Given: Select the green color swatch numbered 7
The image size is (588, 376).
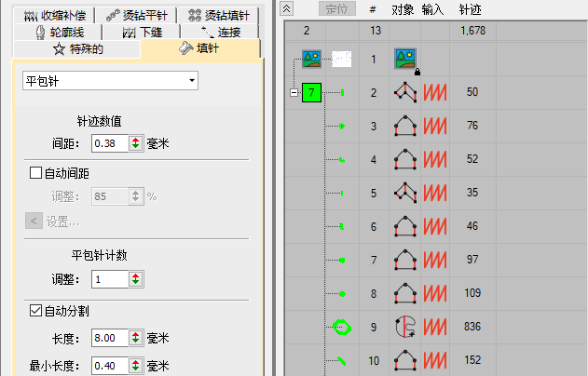Looking at the screenshot, I should [x=313, y=93].
